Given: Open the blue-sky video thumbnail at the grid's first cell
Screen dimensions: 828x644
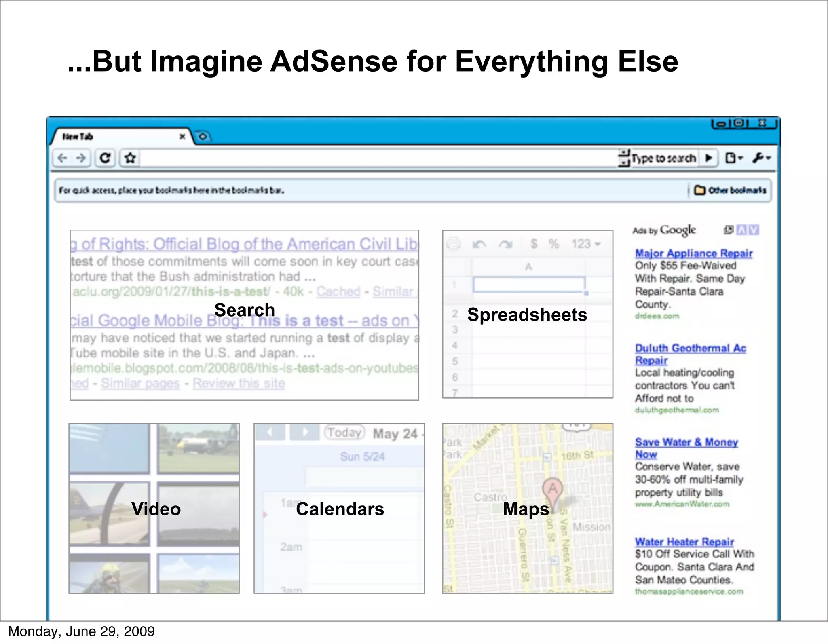Looking at the screenshot, I should tap(109, 448).
